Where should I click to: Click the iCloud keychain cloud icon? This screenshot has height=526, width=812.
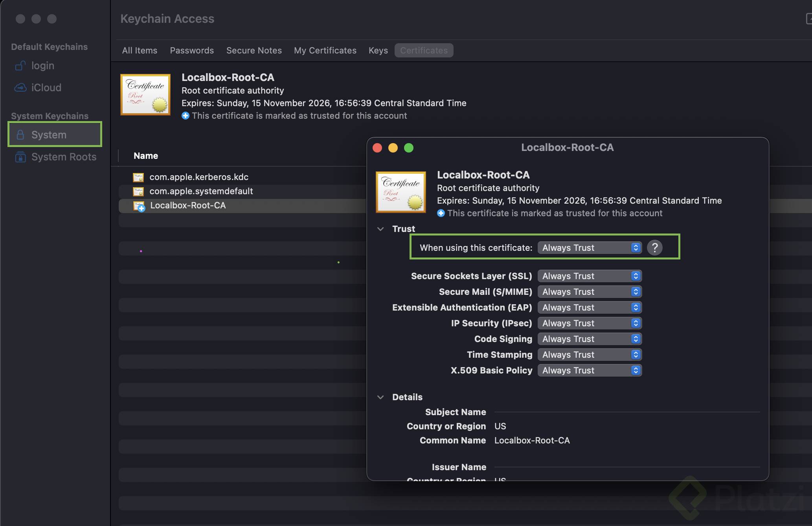click(x=20, y=87)
